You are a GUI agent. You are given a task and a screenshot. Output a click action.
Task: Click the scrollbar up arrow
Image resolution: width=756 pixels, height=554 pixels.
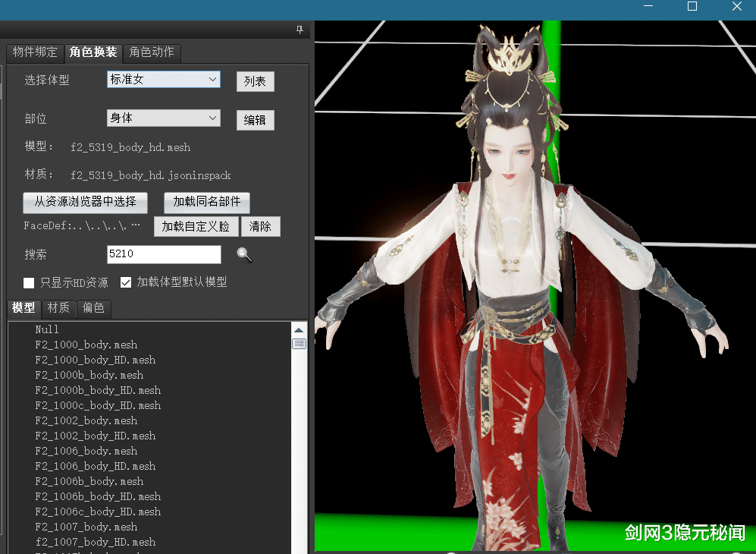click(299, 331)
